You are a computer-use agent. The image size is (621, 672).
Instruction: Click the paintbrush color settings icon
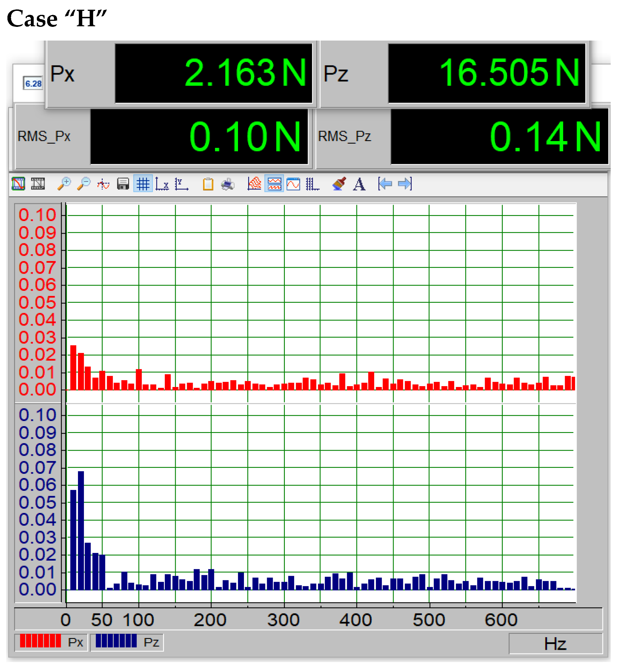pyautogui.click(x=339, y=184)
